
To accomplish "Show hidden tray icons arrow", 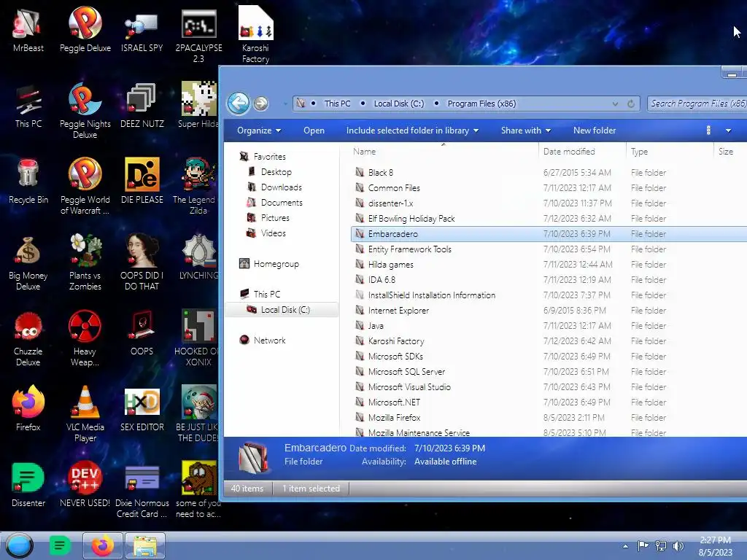I will click(x=625, y=546).
